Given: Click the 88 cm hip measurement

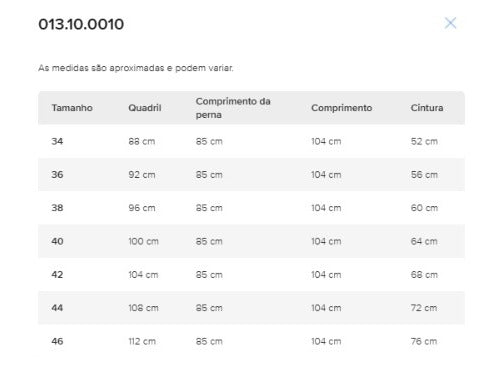Looking at the screenshot, I should click(142, 141).
